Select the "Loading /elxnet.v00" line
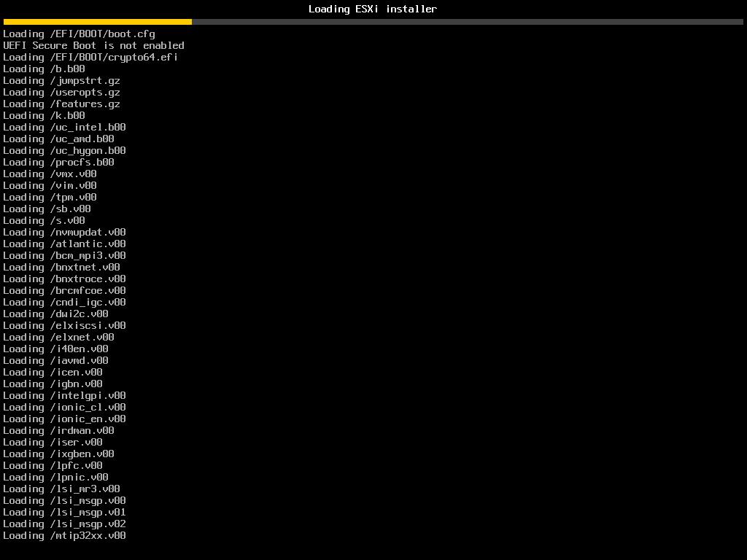 click(58, 337)
